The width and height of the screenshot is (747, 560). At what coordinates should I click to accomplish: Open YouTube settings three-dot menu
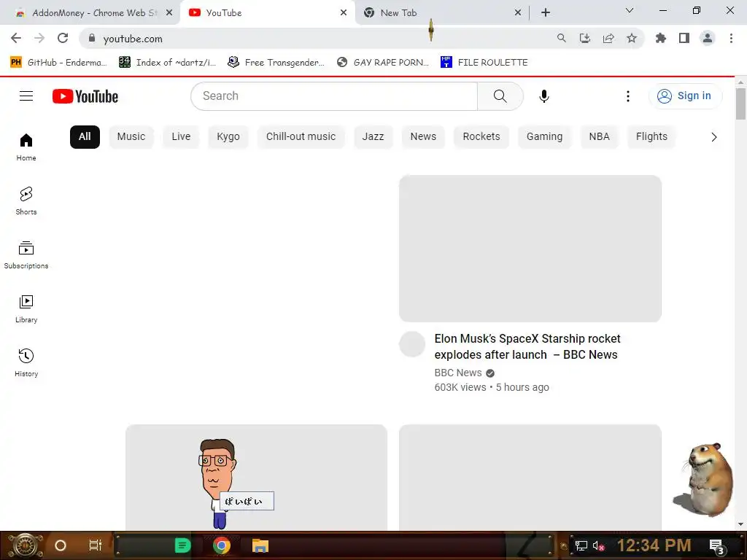pos(628,96)
